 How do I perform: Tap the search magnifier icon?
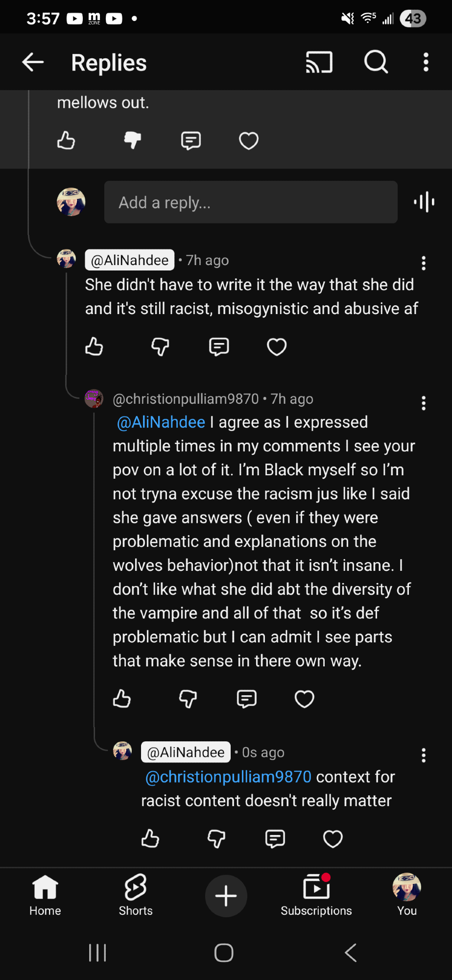(x=376, y=62)
